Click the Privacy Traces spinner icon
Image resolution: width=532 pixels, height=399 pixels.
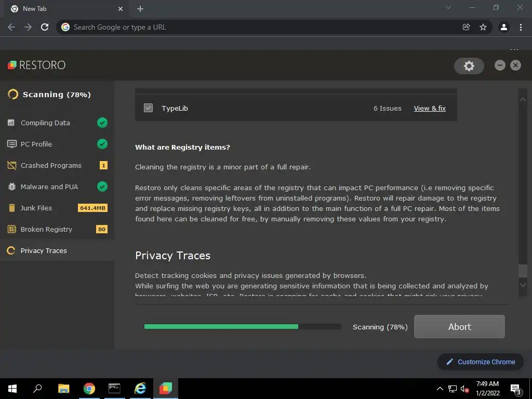tap(11, 250)
